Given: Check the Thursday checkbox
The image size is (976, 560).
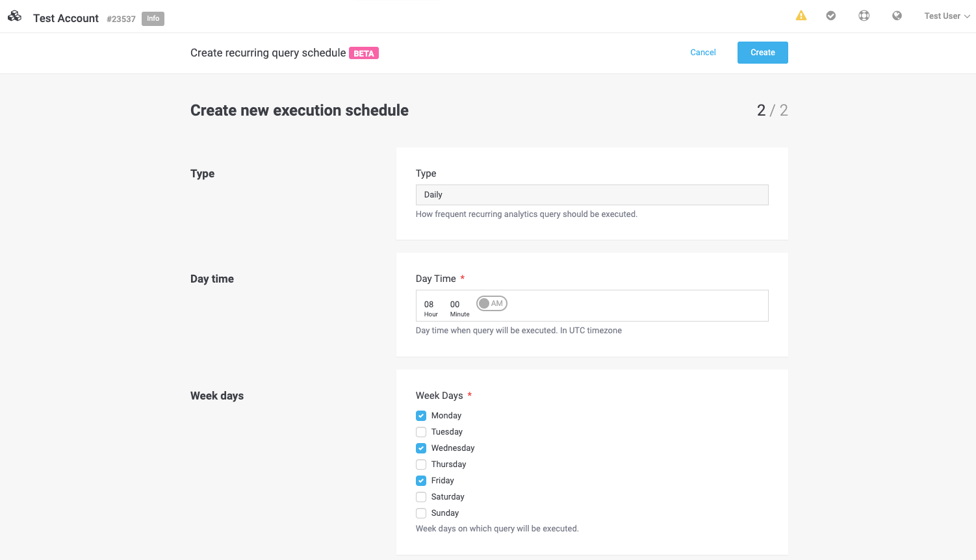Looking at the screenshot, I should [420, 464].
